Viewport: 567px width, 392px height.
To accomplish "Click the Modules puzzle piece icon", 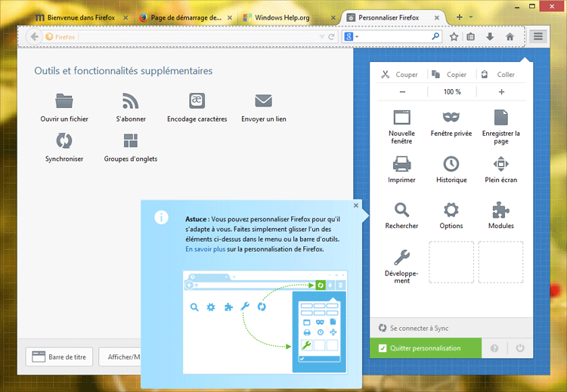I will (x=500, y=210).
